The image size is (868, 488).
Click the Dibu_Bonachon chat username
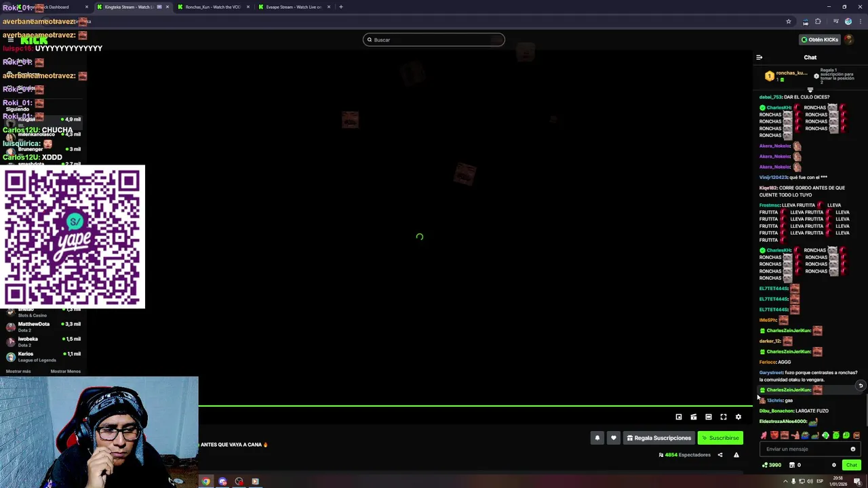coord(776,411)
